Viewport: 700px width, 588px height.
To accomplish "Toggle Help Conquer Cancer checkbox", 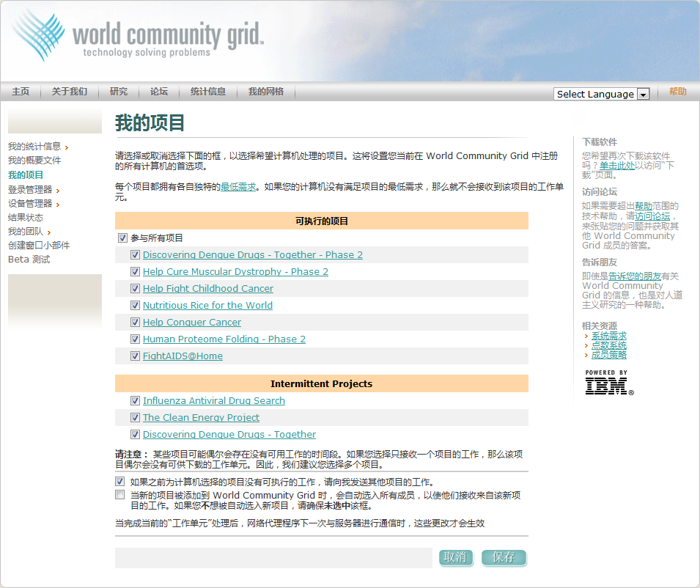I will [x=135, y=323].
